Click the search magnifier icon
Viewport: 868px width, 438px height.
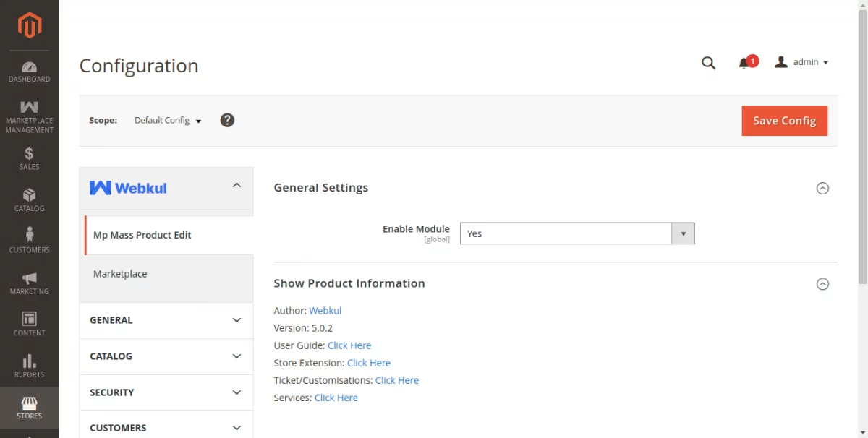(708, 63)
